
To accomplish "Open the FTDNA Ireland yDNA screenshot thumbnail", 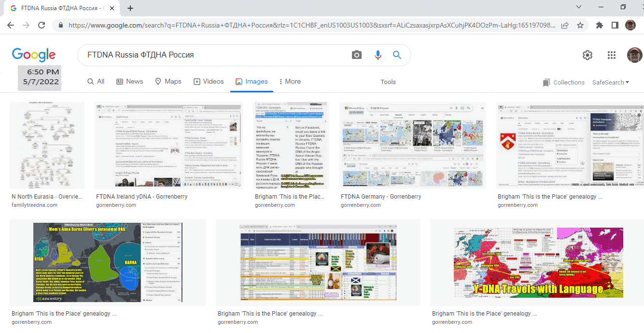I will pyautogui.click(x=168, y=145).
